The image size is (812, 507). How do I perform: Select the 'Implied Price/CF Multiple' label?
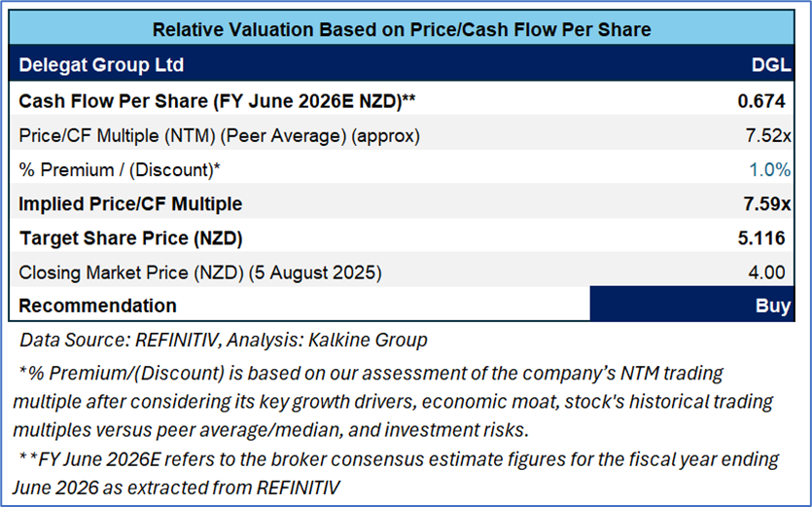[x=130, y=204]
